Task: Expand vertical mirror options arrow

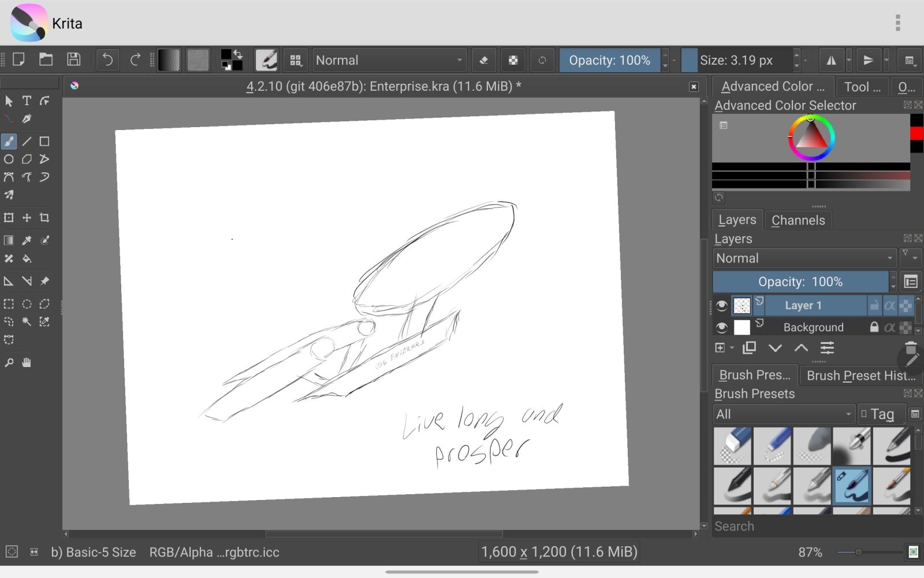Action: click(886, 60)
